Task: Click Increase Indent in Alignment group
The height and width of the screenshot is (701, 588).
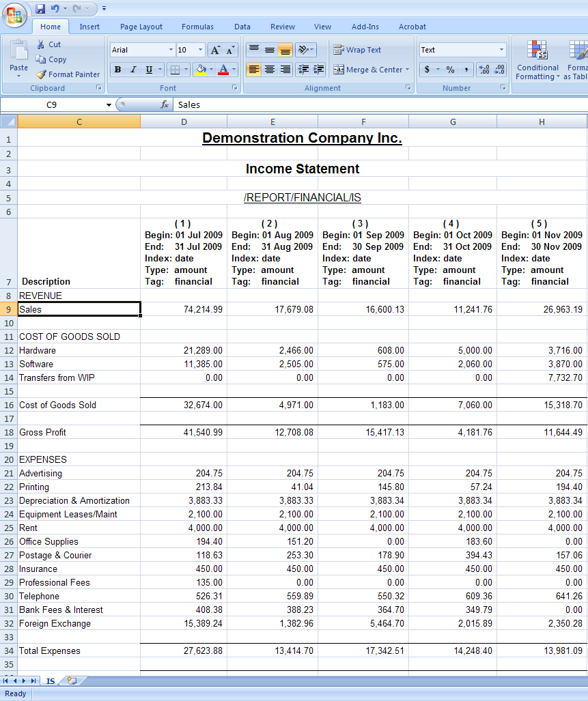Action: (x=317, y=70)
